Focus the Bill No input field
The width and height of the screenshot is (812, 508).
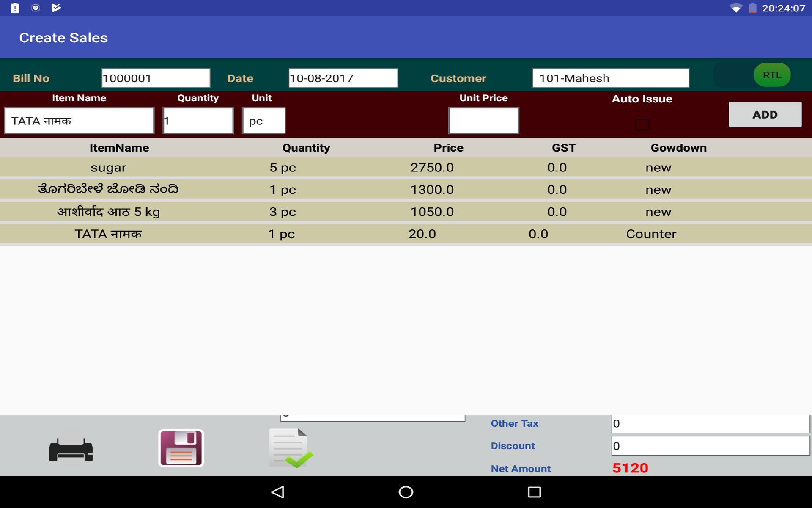pyautogui.click(x=156, y=78)
